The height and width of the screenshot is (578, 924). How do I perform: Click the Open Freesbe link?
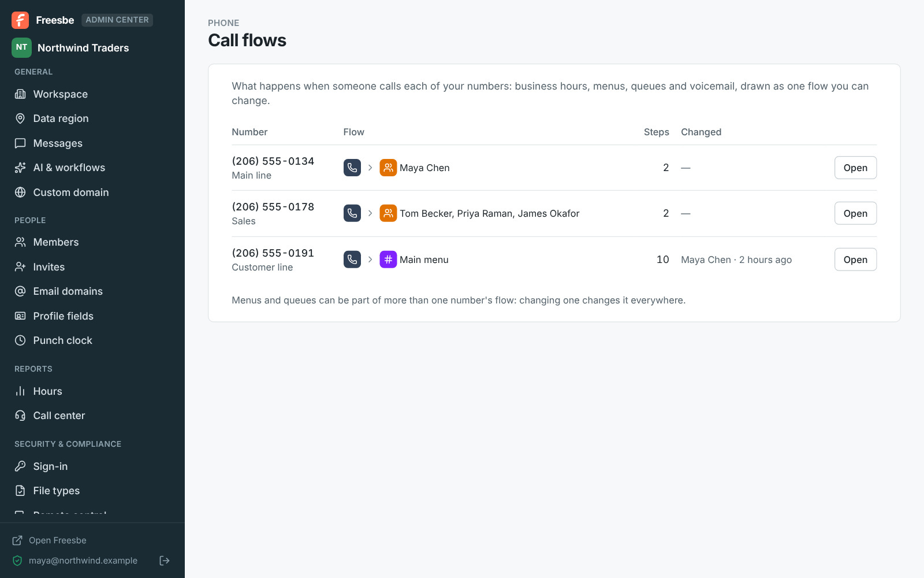[x=58, y=540]
